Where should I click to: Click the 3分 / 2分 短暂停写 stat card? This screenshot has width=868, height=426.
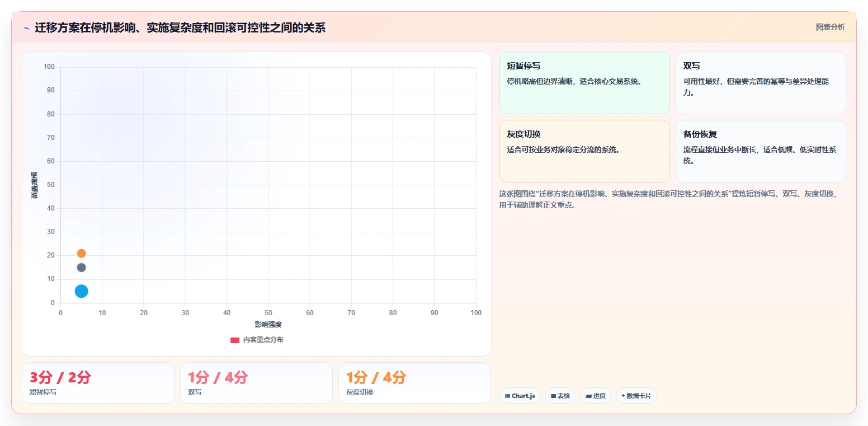coord(98,383)
